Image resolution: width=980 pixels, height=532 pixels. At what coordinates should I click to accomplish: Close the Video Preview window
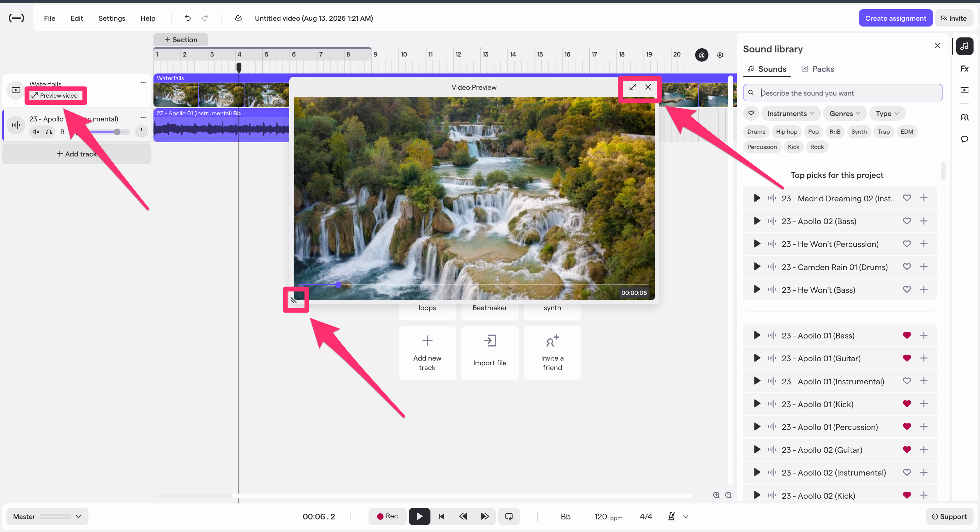(x=648, y=87)
